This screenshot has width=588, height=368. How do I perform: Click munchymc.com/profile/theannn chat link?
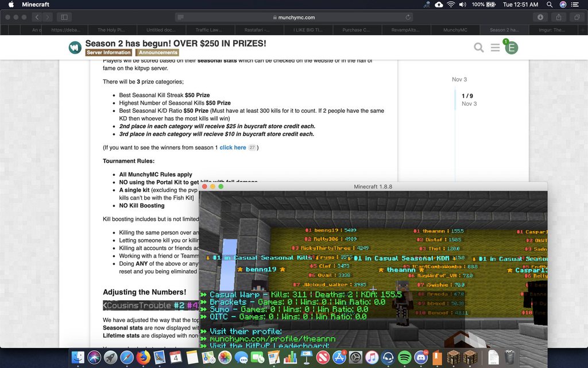(x=272, y=339)
